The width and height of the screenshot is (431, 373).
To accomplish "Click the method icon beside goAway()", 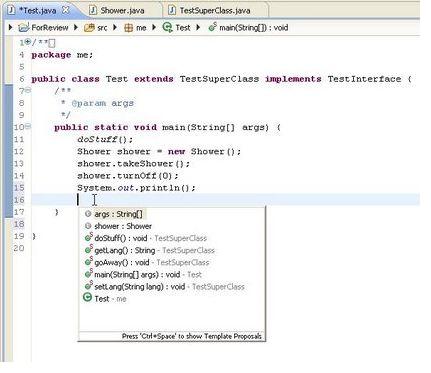I will [88, 262].
